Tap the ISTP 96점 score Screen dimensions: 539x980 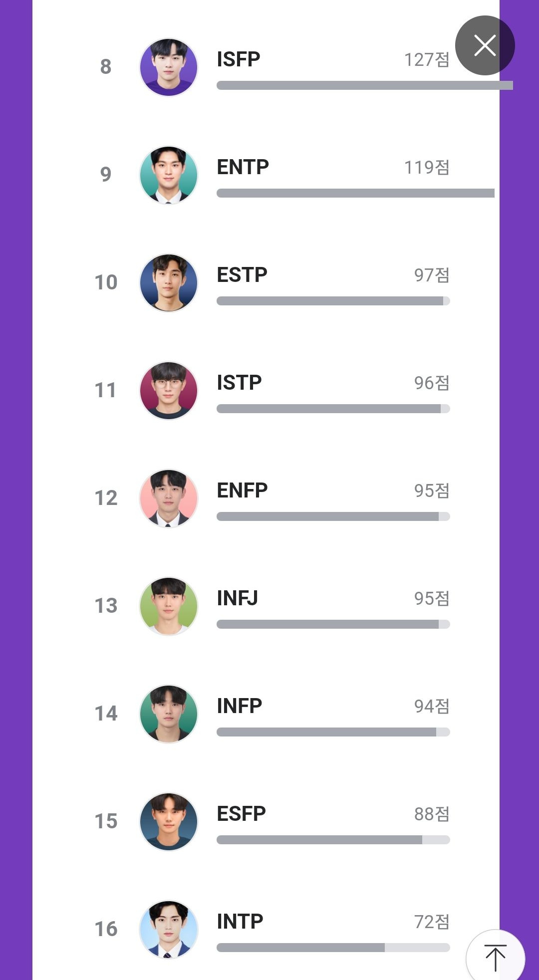coord(432,383)
